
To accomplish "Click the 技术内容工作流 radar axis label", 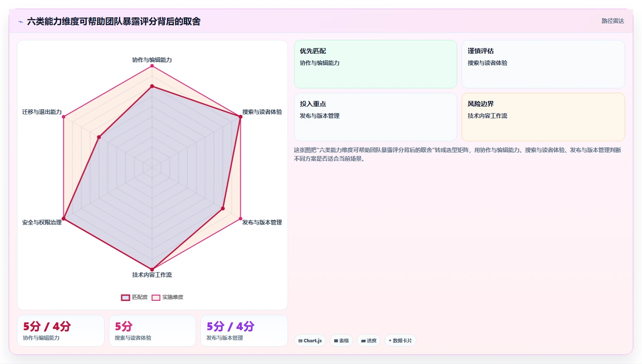I will pos(152,275).
